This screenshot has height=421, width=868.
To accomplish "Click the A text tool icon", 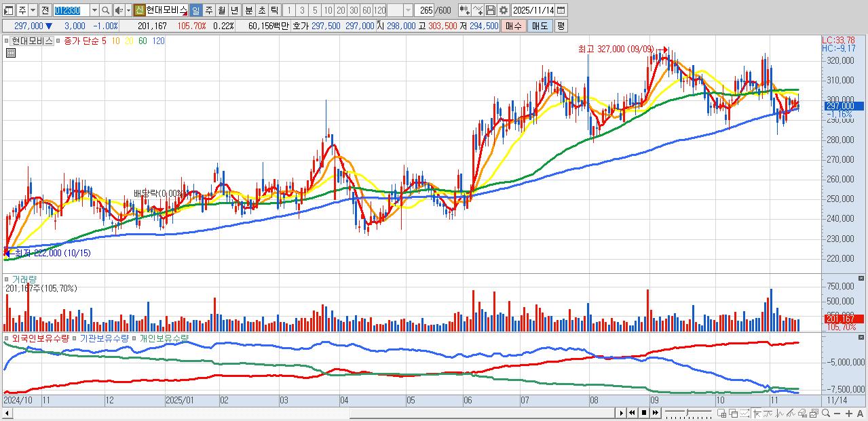I will point(860,413).
